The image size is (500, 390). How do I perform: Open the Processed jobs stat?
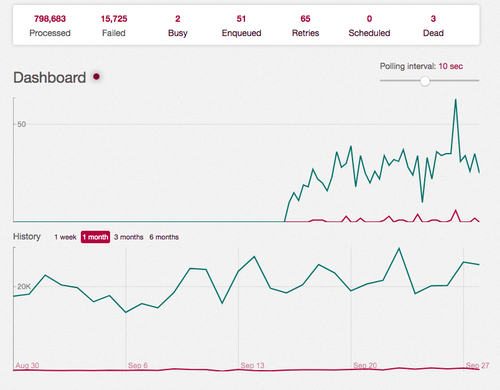(50, 25)
